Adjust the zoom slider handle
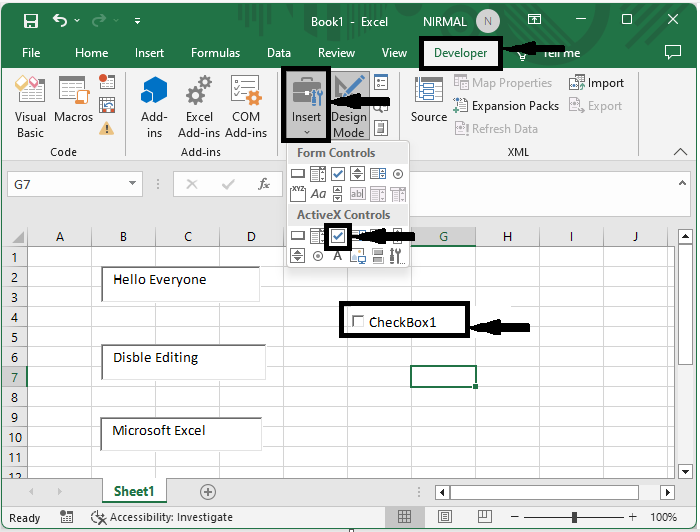Viewport: 700px width, 532px height. pos(574,517)
